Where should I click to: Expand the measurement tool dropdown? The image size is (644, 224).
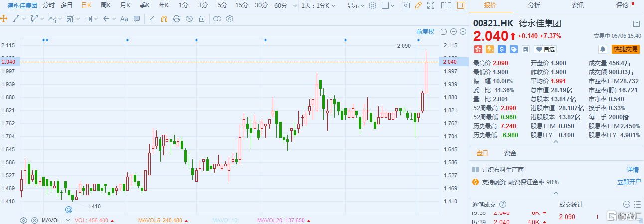78,19
